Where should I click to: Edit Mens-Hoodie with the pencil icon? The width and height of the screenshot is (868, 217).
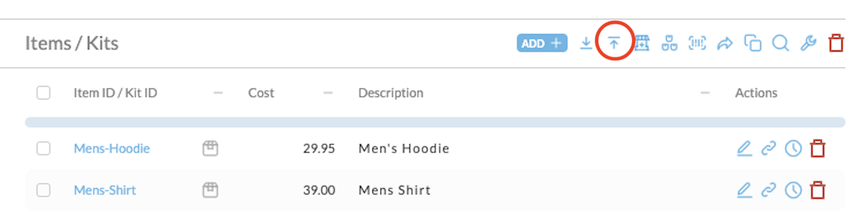[x=744, y=149]
